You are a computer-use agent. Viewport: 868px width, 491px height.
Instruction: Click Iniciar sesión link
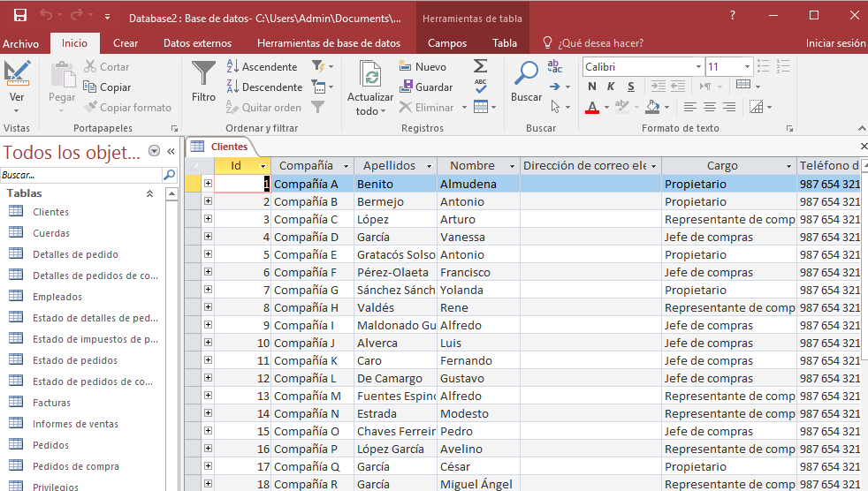(x=835, y=43)
